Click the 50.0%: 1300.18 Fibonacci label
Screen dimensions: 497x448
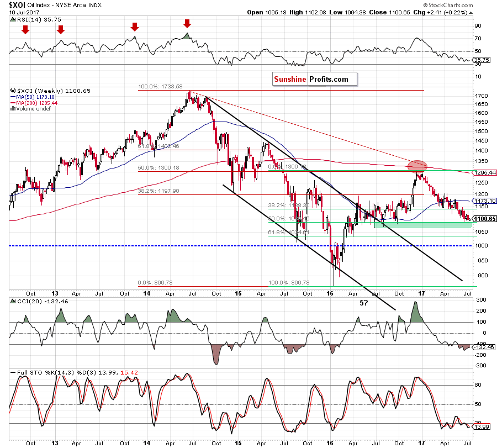point(158,168)
